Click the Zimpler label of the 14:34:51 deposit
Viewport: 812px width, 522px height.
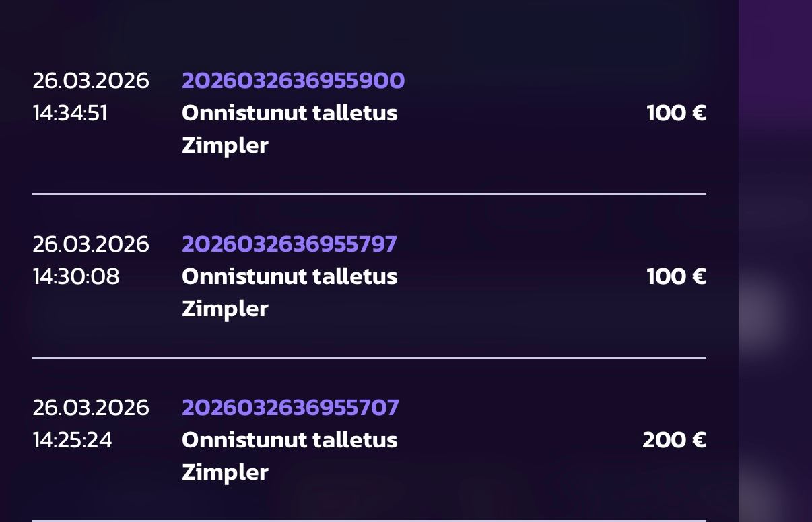[225, 145]
